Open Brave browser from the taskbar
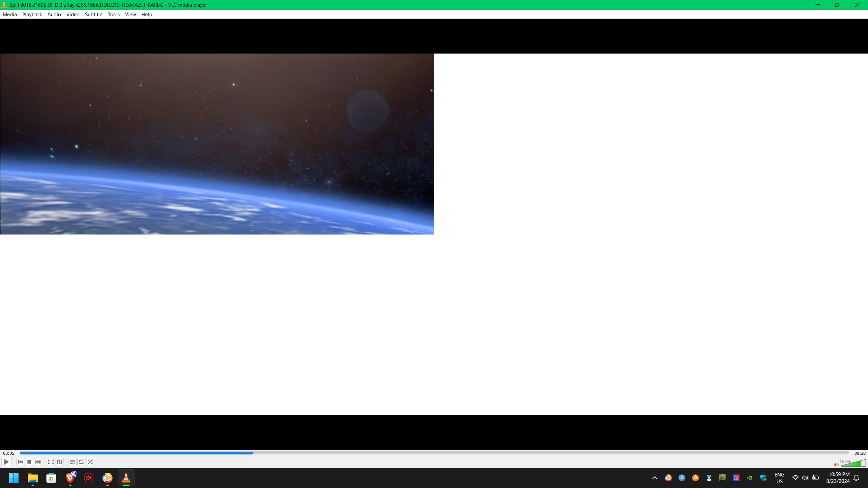 pyautogui.click(x=71, y=478)
